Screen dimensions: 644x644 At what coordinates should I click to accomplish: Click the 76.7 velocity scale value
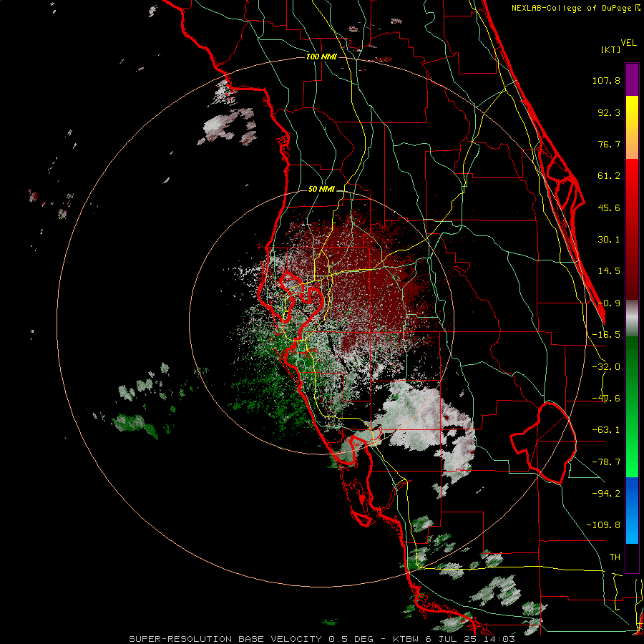click(x=609, y=144)
